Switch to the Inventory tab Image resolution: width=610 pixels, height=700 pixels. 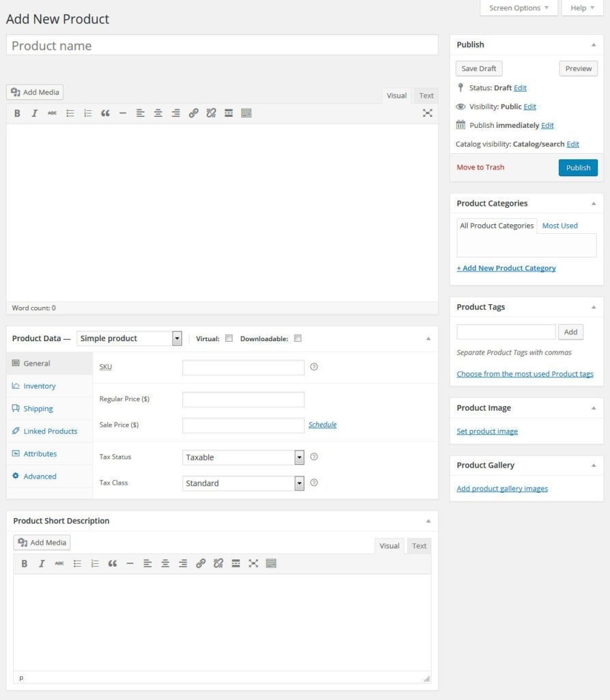(40, 386)
